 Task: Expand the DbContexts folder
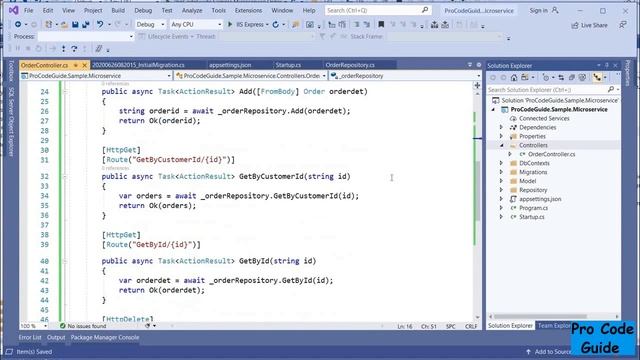pos(501,163)
